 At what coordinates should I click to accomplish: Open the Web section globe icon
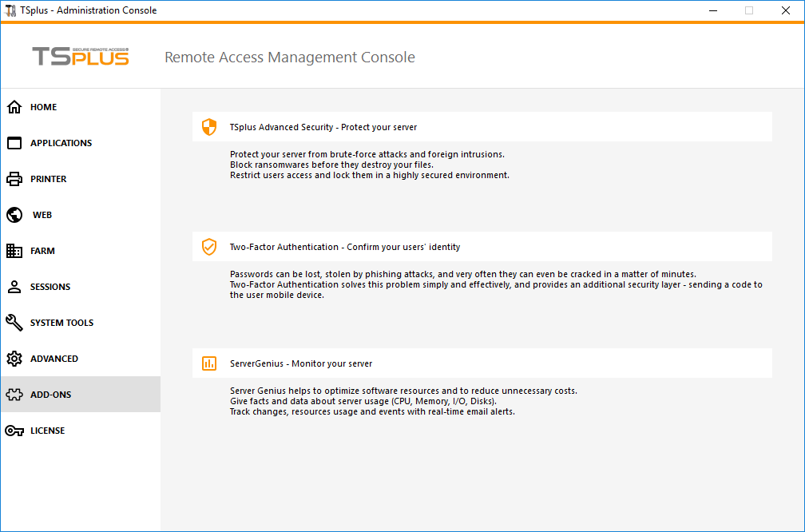[x=14, y=214]
